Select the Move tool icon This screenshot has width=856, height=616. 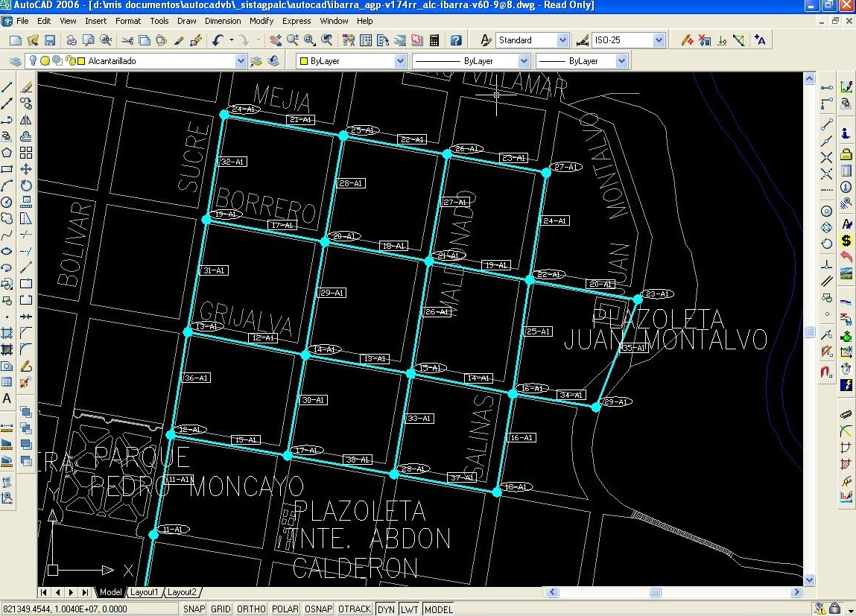(x=26, y=169)
